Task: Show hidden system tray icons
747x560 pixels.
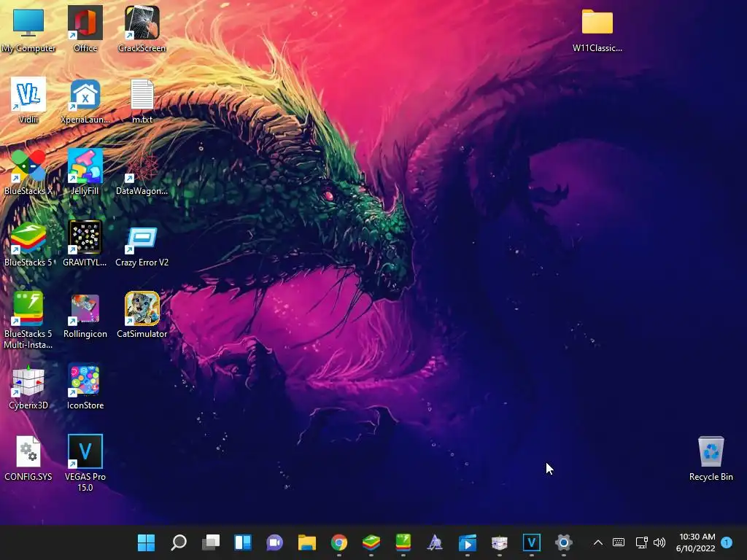Action: (x=598, y=542)
